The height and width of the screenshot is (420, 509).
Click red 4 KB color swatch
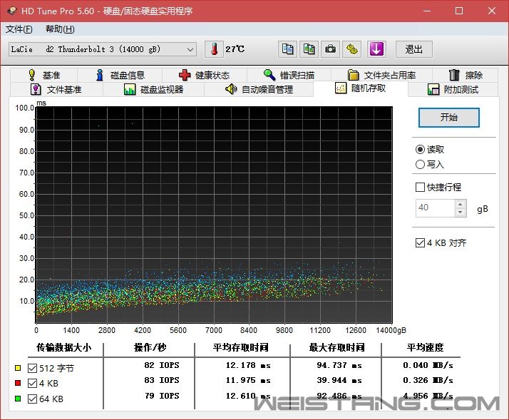click(18, 383)
